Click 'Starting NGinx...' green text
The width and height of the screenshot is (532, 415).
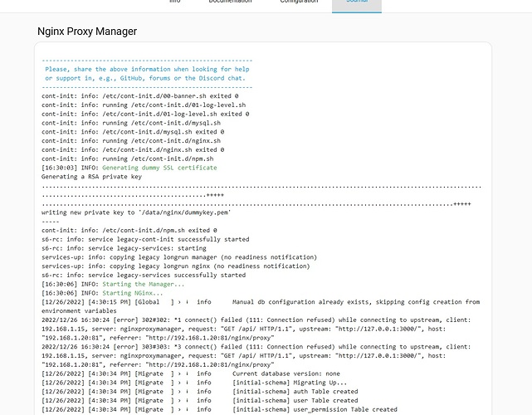pyautogui.click(x=133, y=293)
